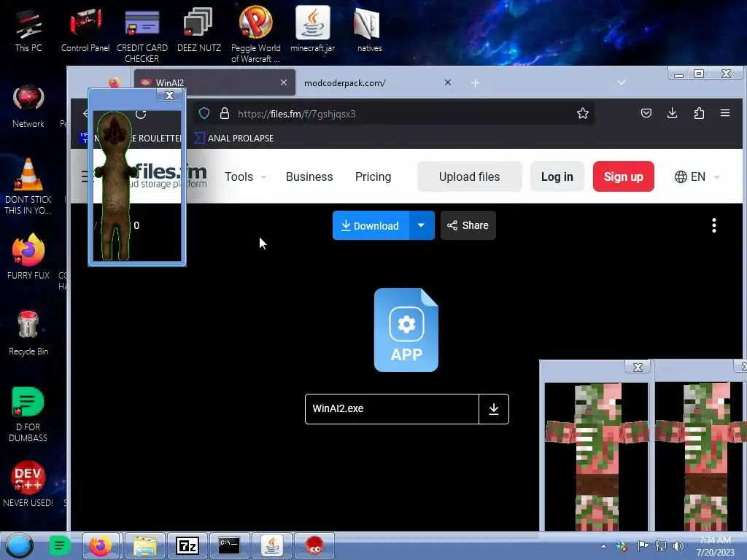The height and width of the screenshot is (560, 747).
Task: Show hidden system tray icons
Action: tap(603, 546)
